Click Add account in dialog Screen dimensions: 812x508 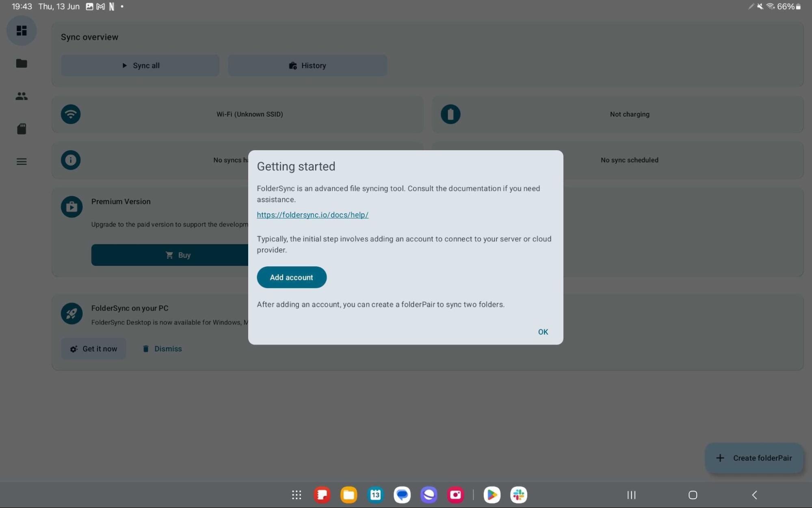(292, 277)
